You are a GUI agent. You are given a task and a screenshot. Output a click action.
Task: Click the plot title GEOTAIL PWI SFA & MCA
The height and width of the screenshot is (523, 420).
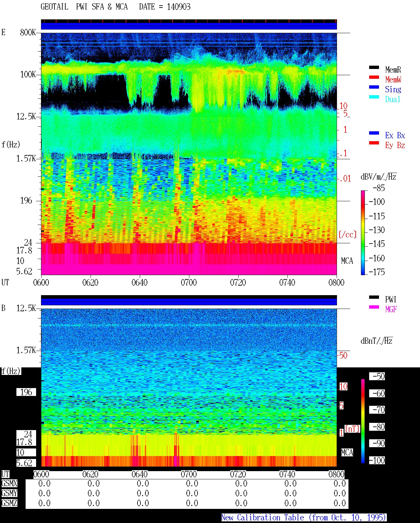tap(84, 7)
